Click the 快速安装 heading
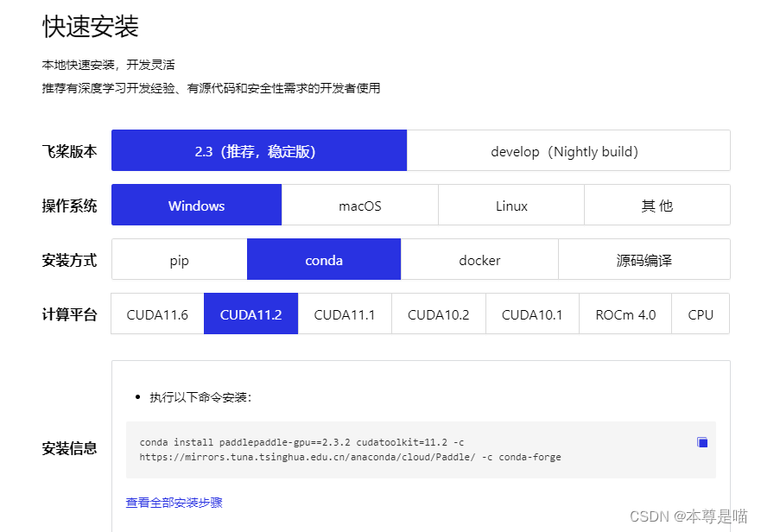 91,26
